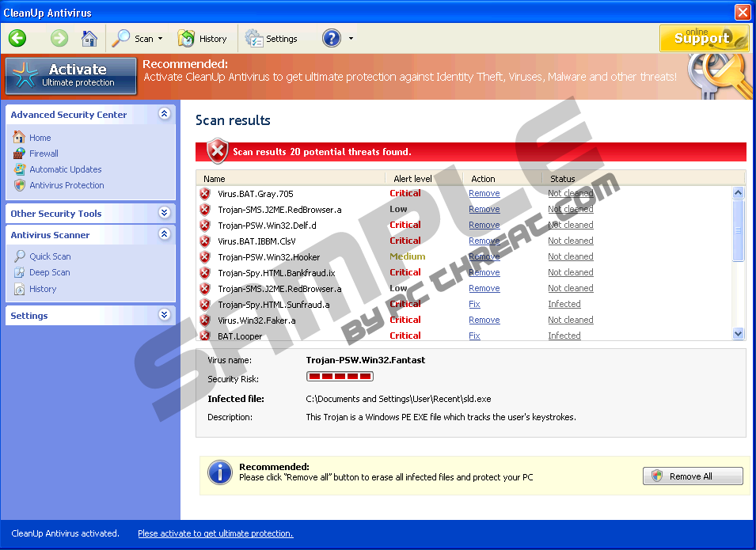
Task: Click the Firewall brick wall icon
Action: 19,154
